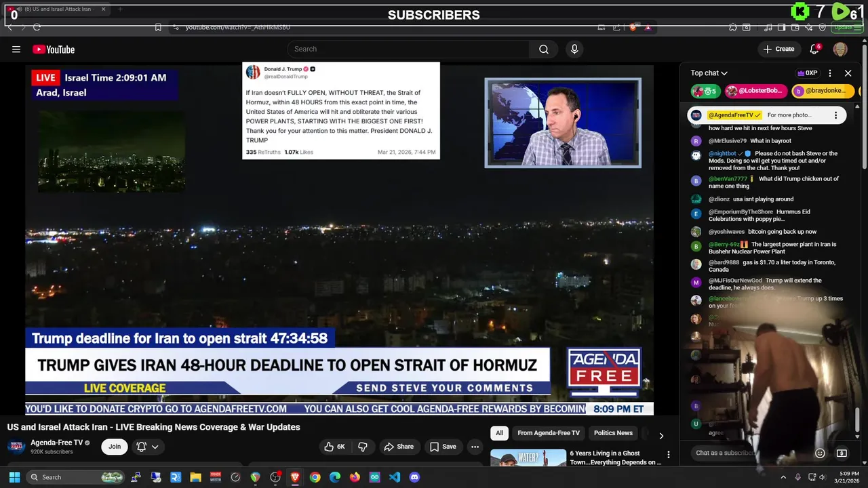Click the browser address bar URL
Screen dimensions: 868x488
click(x=237, y=27)
